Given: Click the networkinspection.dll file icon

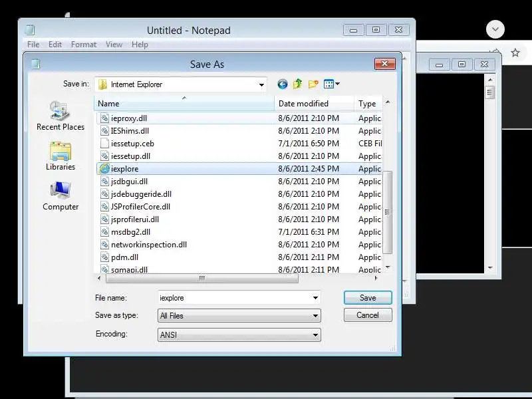Looking at the screenshot, I should pyautogui.click(x=104, y=244).
